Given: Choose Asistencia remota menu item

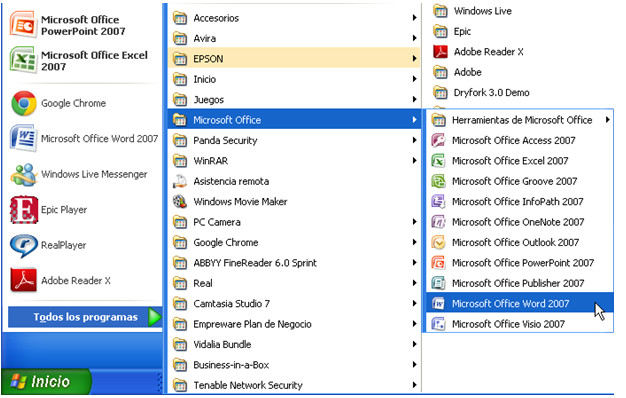Looking at the screenshot, I should 294,181.
